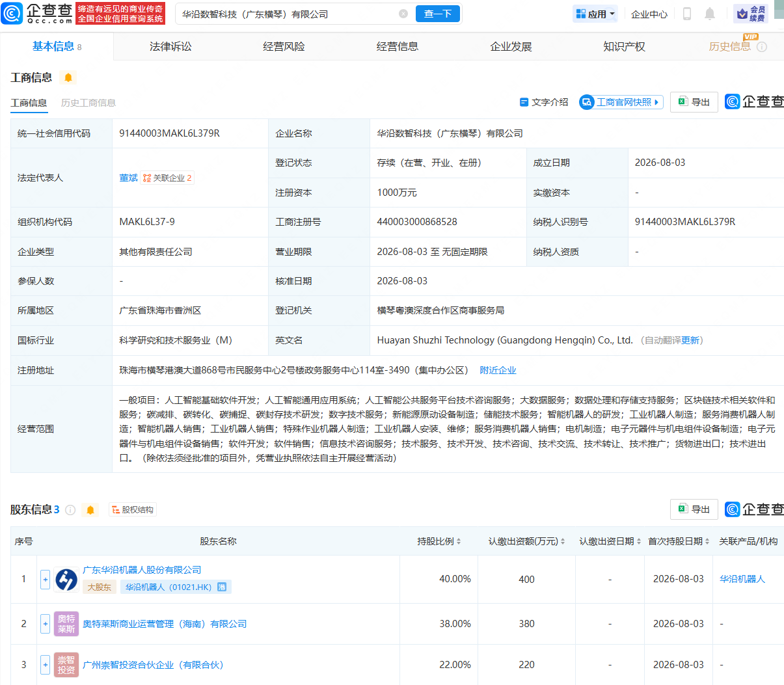784x685 pixels.
Task: Open the 应用 dropdown menu
Action: click(595, 14)
